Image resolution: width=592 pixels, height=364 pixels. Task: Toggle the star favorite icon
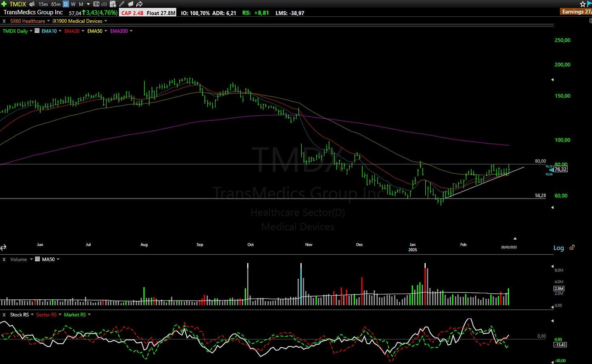583,3
